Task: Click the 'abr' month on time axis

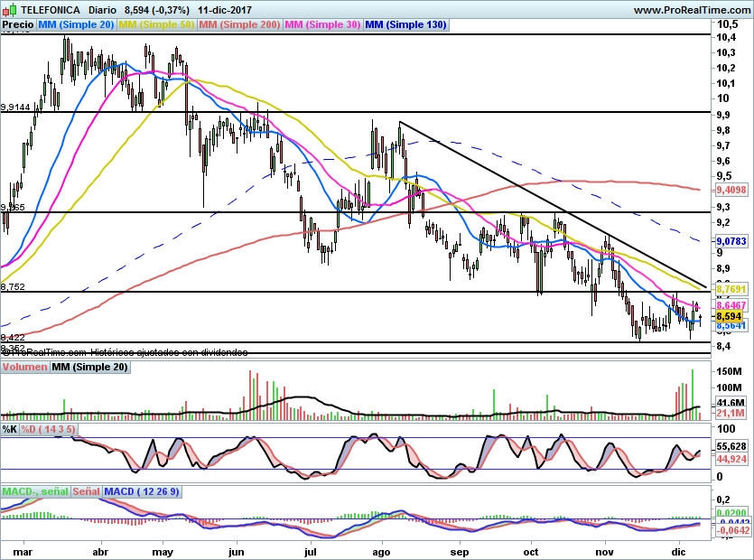Action: [x=100, y=552]
